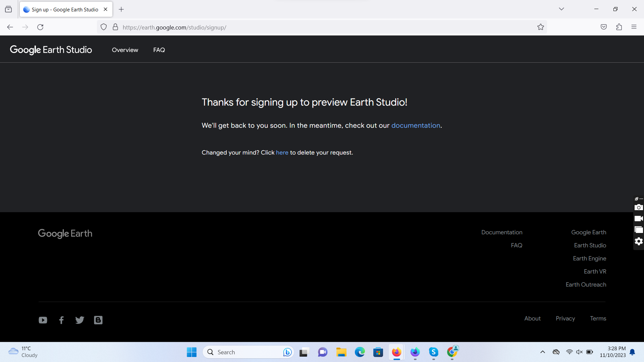Open the documentation link
644x362 pixels.
[x=416, y=125]
